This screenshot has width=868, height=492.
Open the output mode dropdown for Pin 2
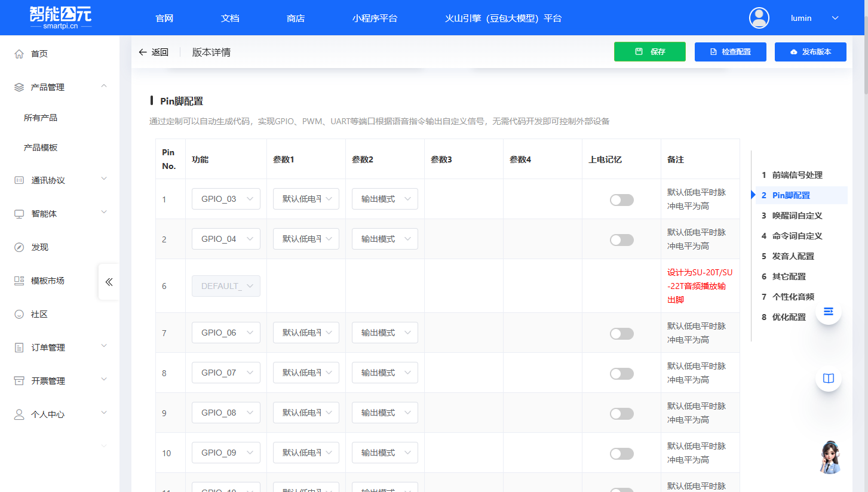point(385,239)
